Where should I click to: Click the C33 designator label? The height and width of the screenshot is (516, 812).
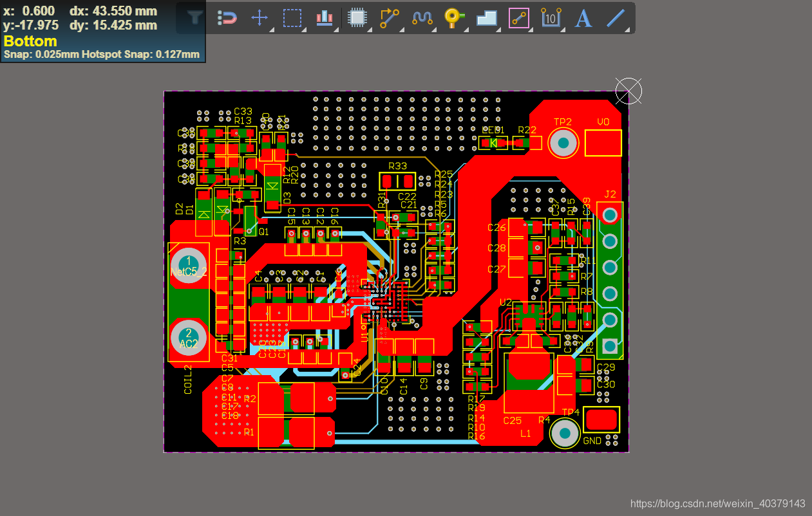pos(243,111)
